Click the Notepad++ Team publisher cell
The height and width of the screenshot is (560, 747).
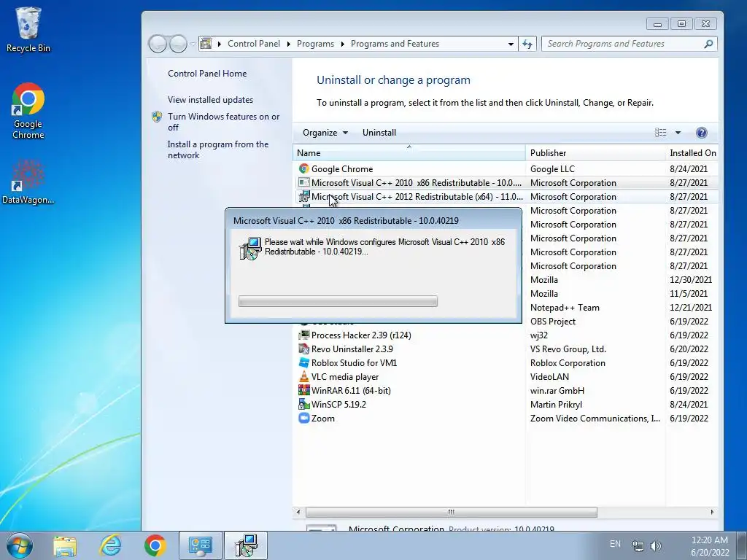565,307
